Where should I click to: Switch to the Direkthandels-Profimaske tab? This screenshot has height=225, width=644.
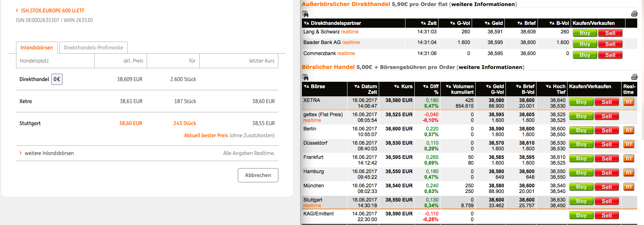click(93, 48)
